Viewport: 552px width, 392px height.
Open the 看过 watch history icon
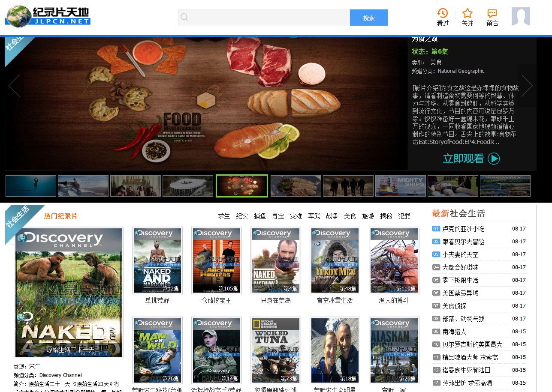tap(442, 17)
